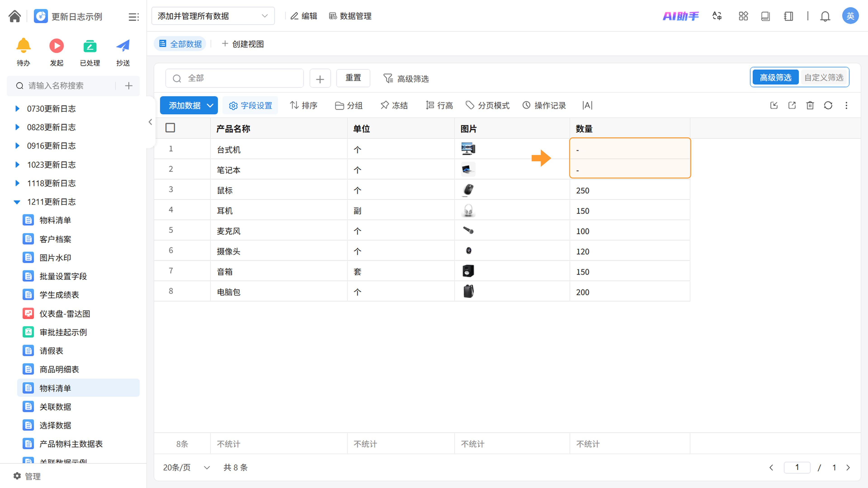Click the home icon
The width and height of the screenshot is (868, 488).
(14, 16)
